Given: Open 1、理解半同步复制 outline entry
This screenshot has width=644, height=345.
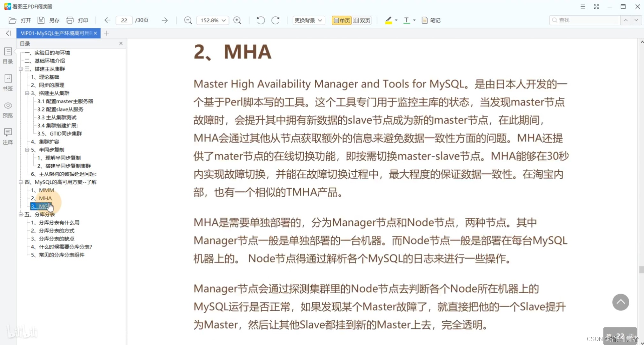Looking at the screenshot, I should (x=59, y=158).
